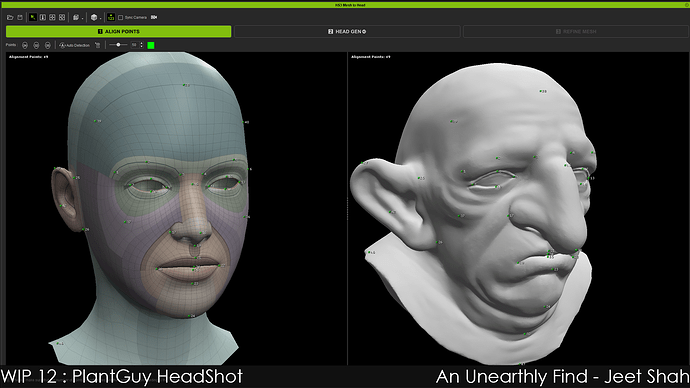Click the save icon in the toolbar
Viewport: 690px width, 388px height.
point(20,18)
